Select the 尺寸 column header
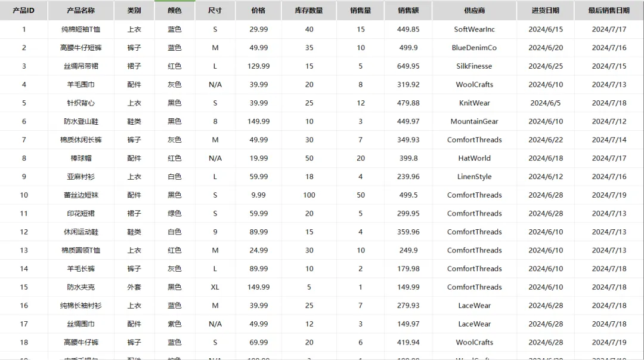The image size is (644, 360). 214,10
